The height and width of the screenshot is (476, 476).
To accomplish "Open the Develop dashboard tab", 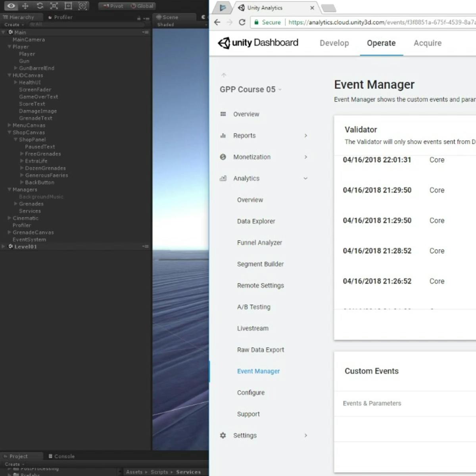I will (x=334, y=43).
